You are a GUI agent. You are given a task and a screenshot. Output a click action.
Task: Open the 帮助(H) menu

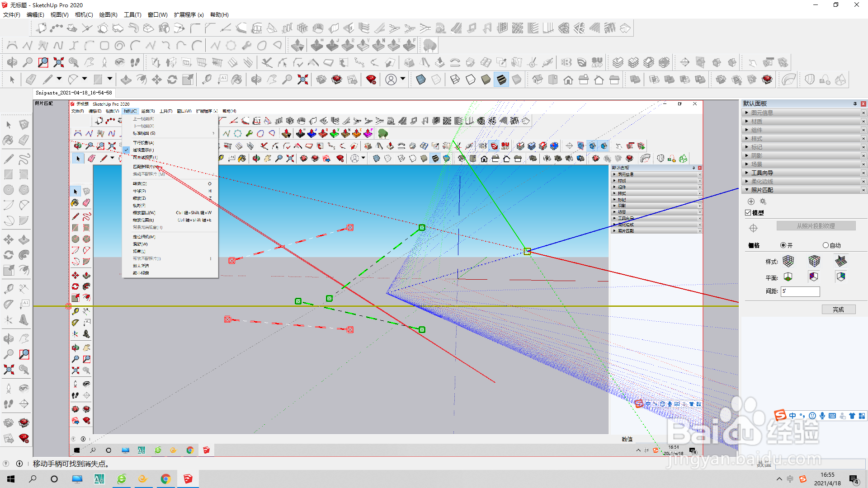point(219,15)
